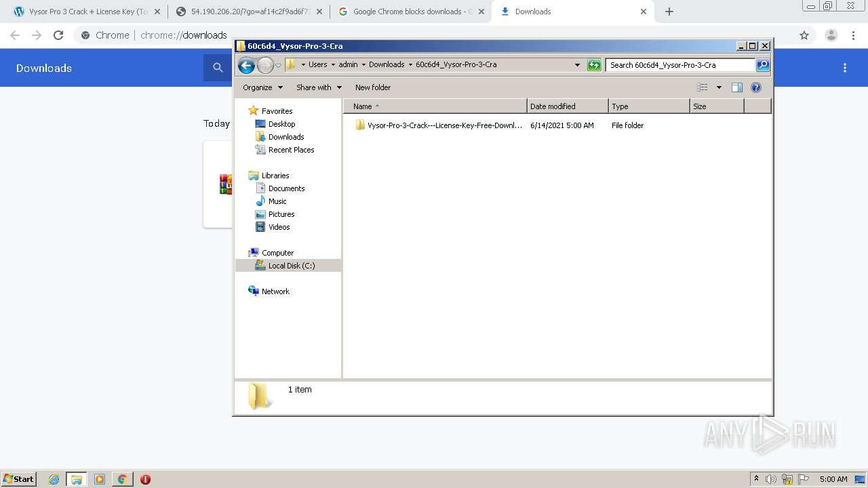
Task: Select Network in the navigation pane
Action: [x=269, y=291]
